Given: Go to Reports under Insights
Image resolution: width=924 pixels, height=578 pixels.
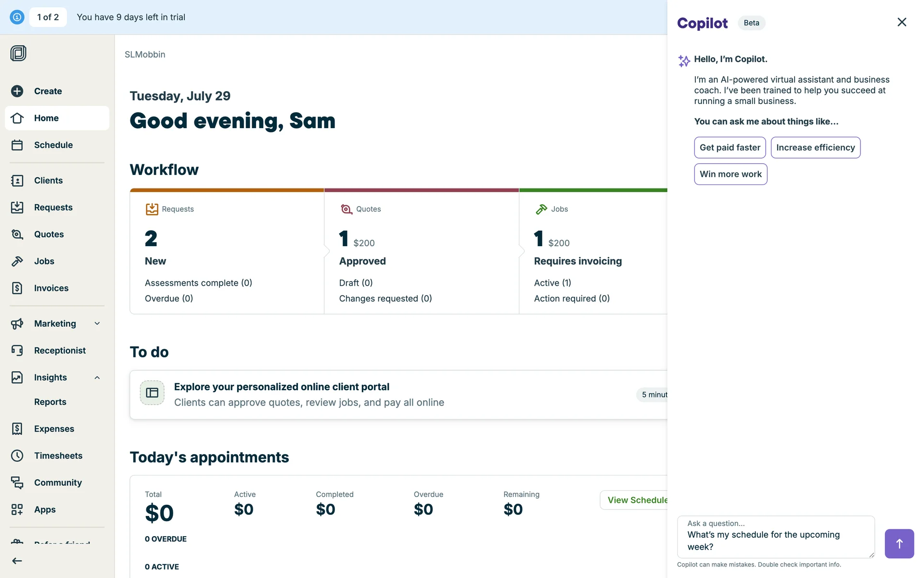Looking at the screenshot, I should click(x=50, y=402).
